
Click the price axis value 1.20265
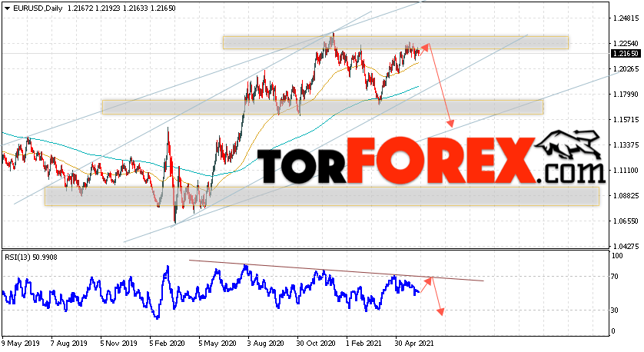[626, 69]
